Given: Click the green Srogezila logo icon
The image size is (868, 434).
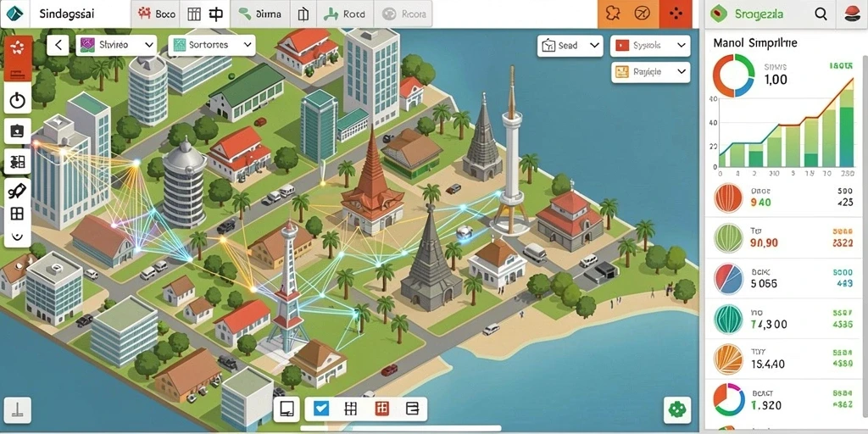Looking at the screenshot, I should click(x=718, y=14).
